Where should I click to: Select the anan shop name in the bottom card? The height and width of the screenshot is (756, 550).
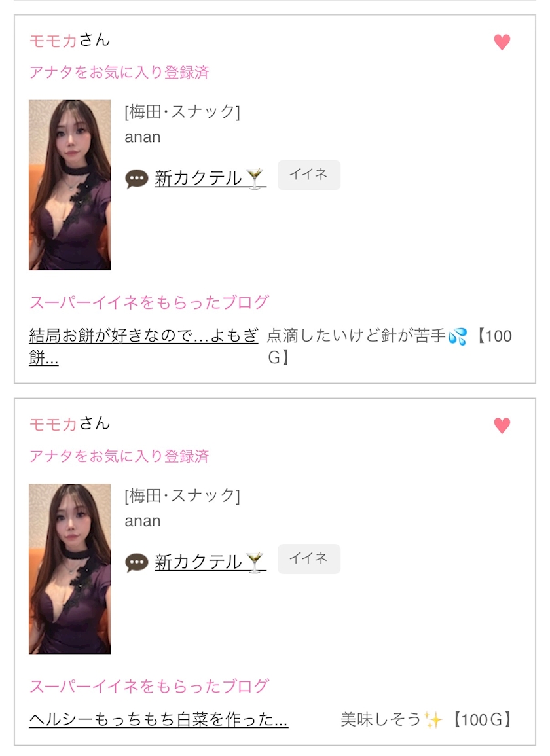point(143,521)
